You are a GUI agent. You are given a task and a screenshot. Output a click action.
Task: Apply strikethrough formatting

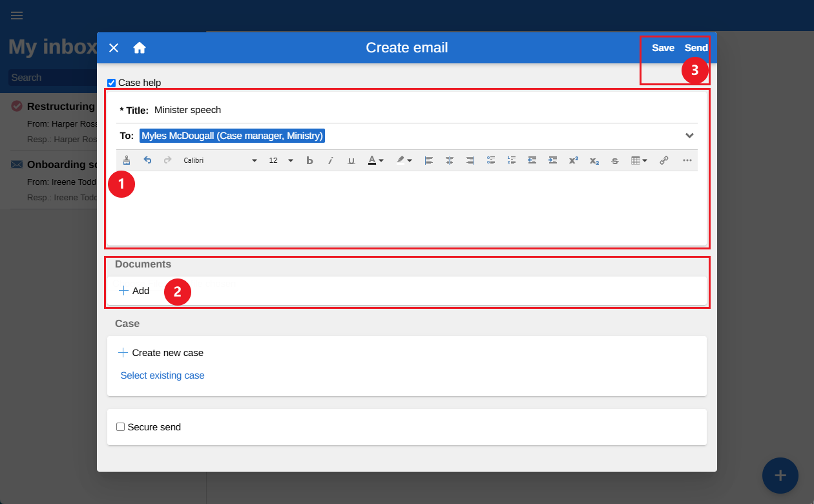(x=615, y=160)
